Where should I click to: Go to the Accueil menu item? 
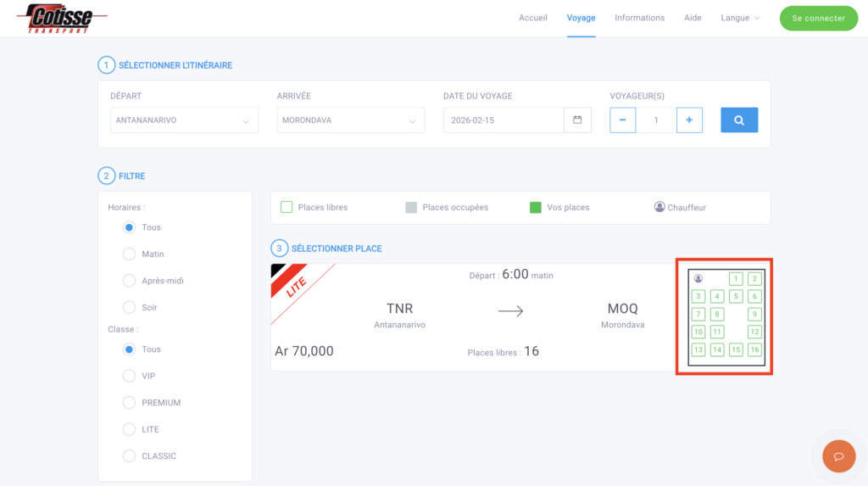[533, 18]
